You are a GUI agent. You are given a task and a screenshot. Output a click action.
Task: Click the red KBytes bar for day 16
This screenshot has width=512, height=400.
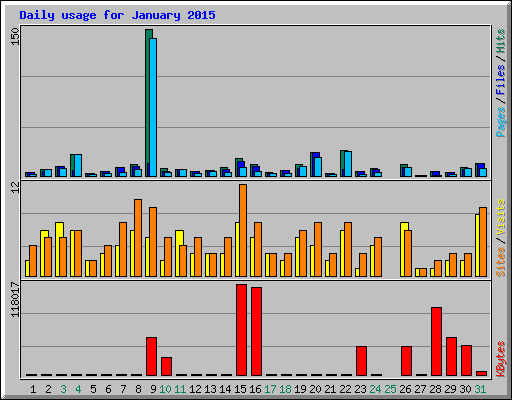pyautogui.click(x=256, y=331)
